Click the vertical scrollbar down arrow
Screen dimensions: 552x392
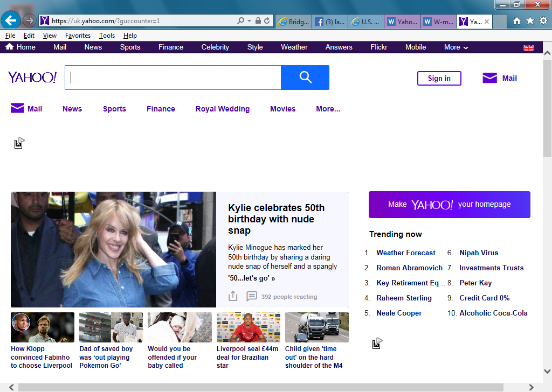[x=547, y=371]
